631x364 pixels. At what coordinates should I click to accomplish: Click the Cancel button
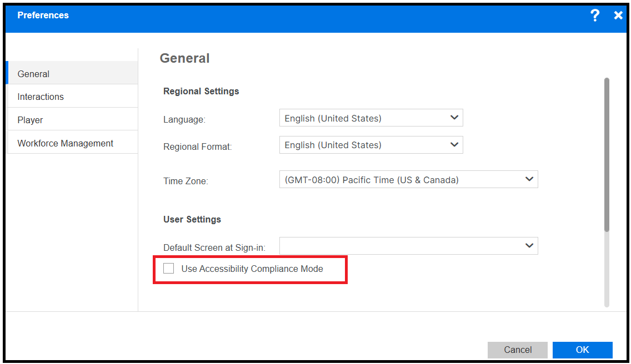click(x=518, y=350)
